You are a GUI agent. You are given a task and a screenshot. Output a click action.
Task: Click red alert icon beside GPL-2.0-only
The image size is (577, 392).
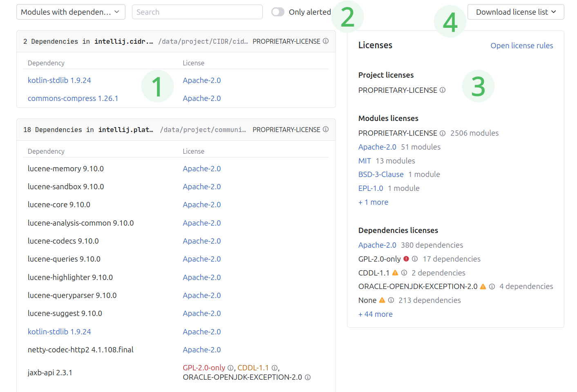pos(406,259)
